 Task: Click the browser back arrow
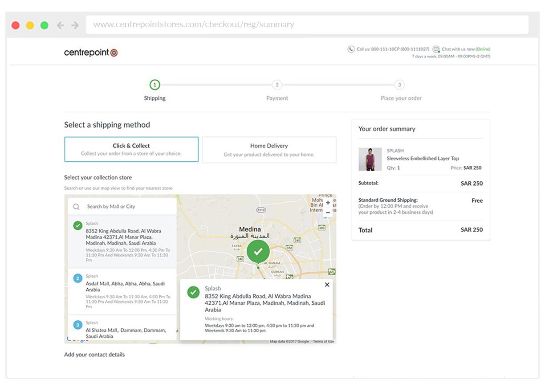tap(60, 24)
